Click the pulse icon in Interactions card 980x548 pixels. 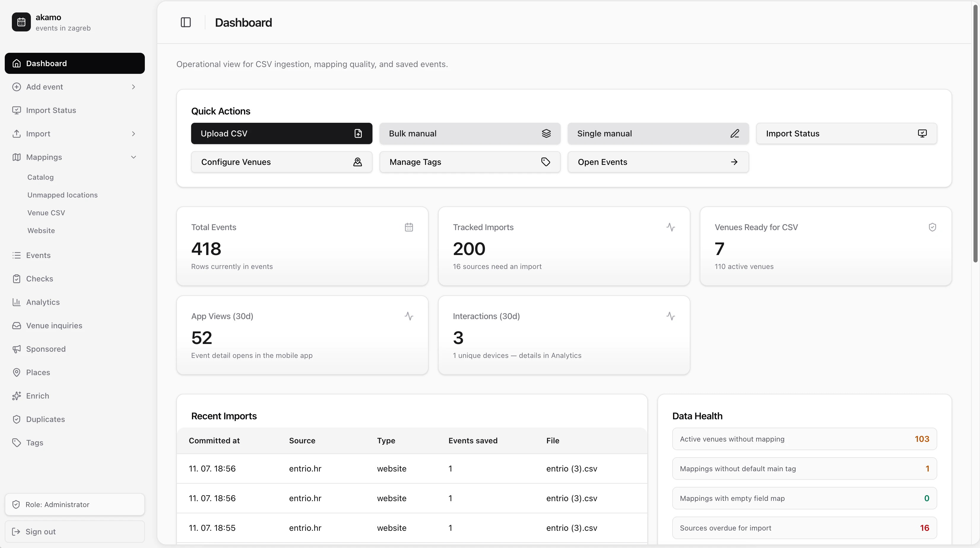tap(671, 316)
